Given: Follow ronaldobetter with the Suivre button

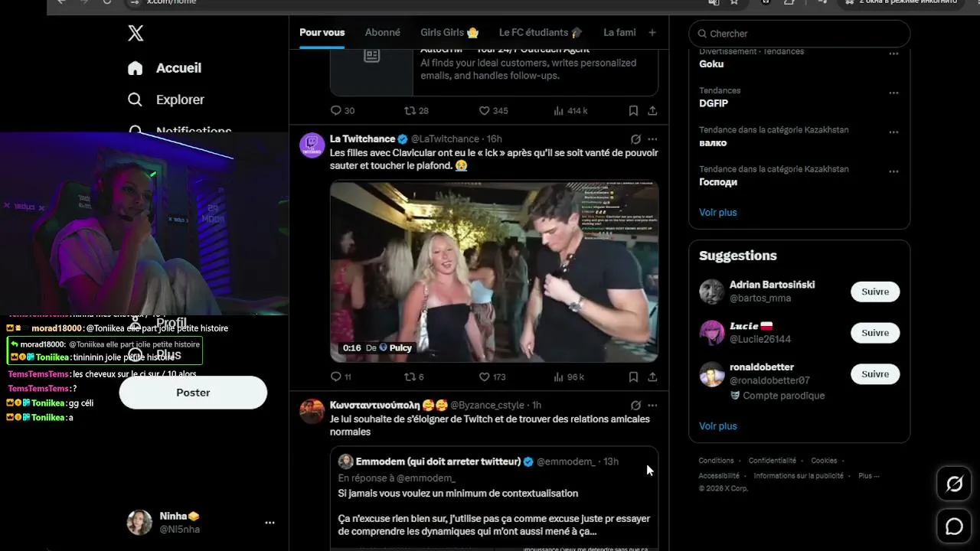Looking at the screenshot, I should (875, 374).
